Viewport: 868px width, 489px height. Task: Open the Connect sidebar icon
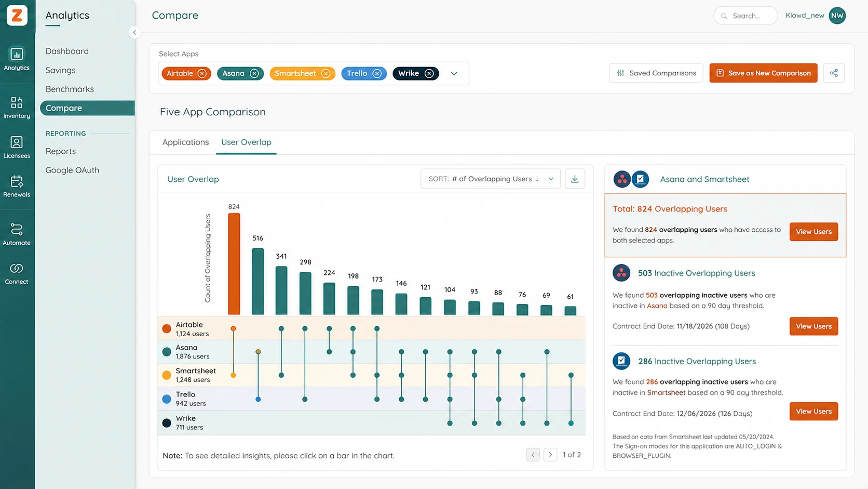pos(17,273)
